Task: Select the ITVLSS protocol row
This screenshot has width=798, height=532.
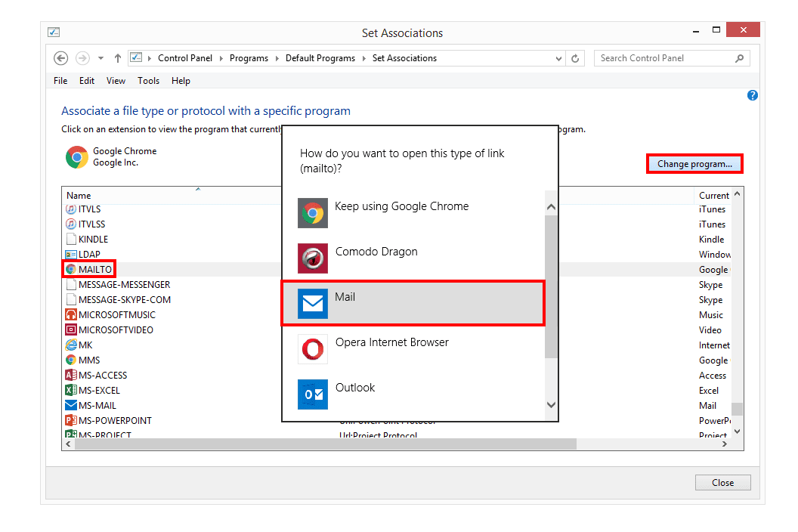Action: point(91,224)
